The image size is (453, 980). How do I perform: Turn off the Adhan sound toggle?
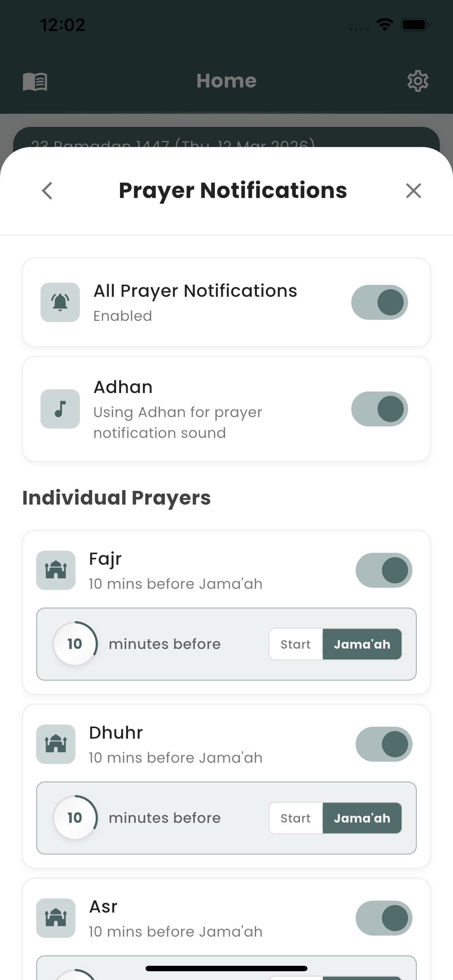380,409
